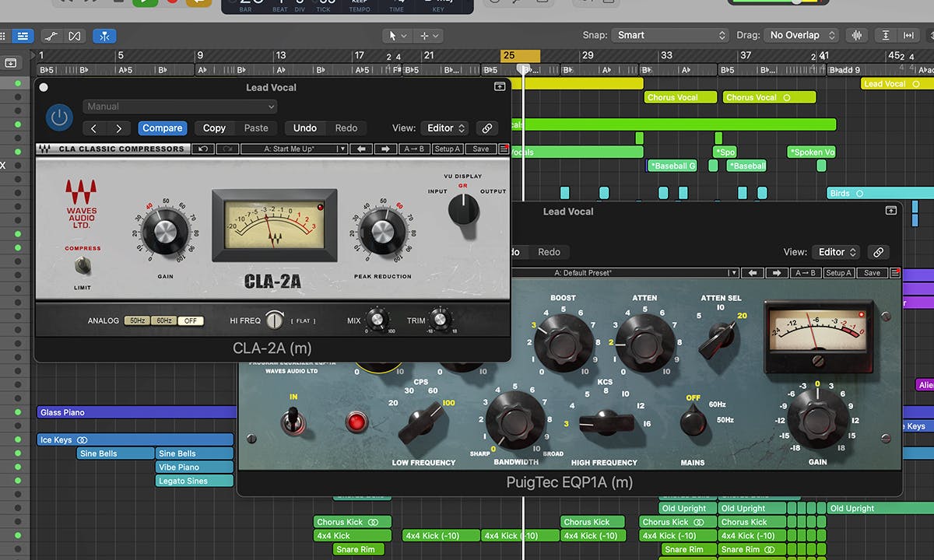934x560 pixels.
Task: Click the waveform zoom icon
Action: pos(855,35)
